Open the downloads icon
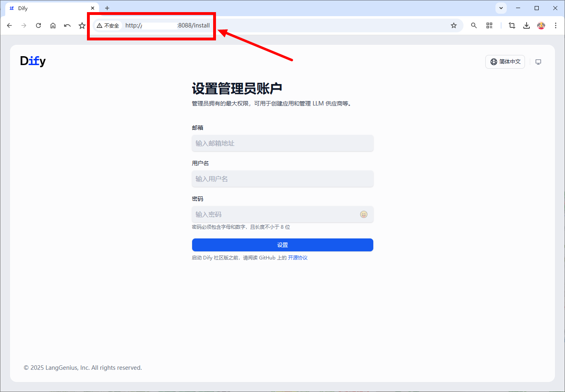 527,25
